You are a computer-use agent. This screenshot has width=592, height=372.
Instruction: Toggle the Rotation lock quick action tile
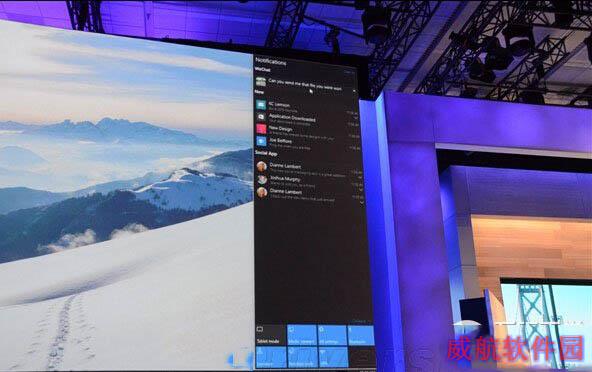tap(302, 357)
